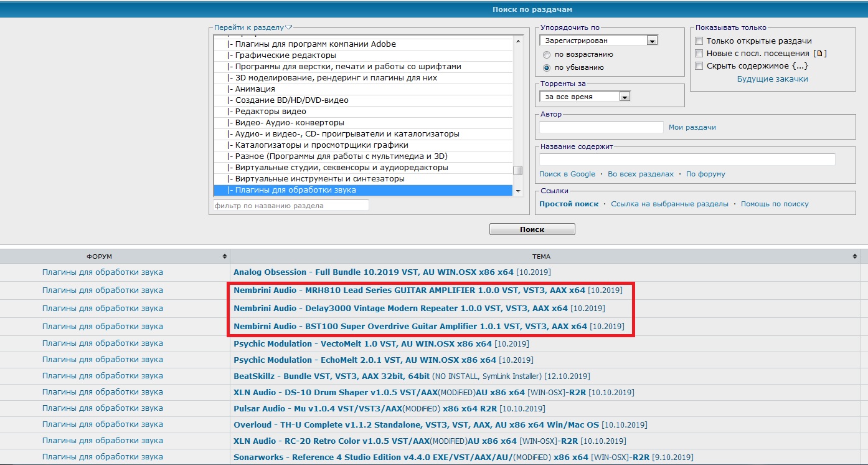The width and height of the screenshot is (868, 465).
Task: Toggle 'Скрыть содержимое {...}' checkbox
Action: click(x=699, y=66)
